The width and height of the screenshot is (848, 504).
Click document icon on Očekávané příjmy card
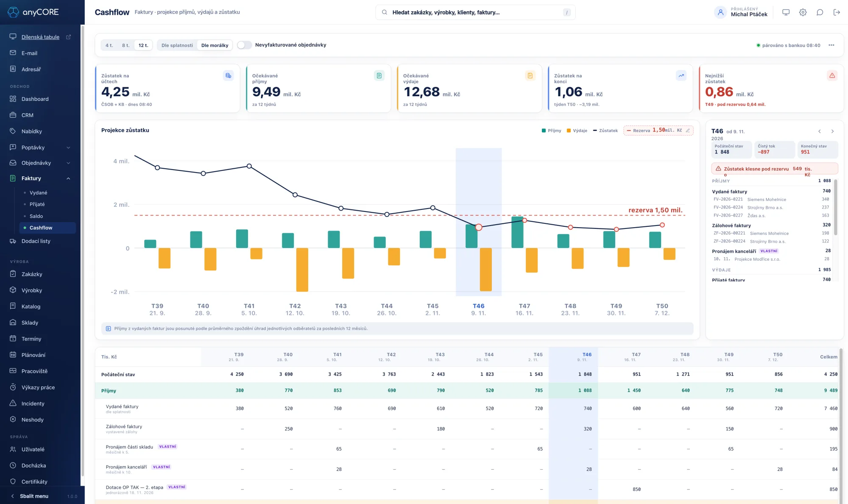(x=379, y=75)
